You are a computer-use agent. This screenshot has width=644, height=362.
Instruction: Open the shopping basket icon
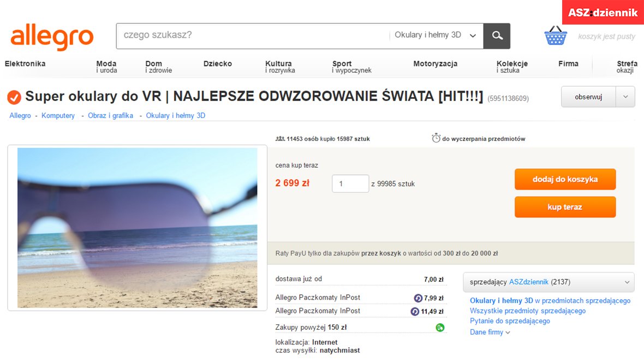click(556, 36)
